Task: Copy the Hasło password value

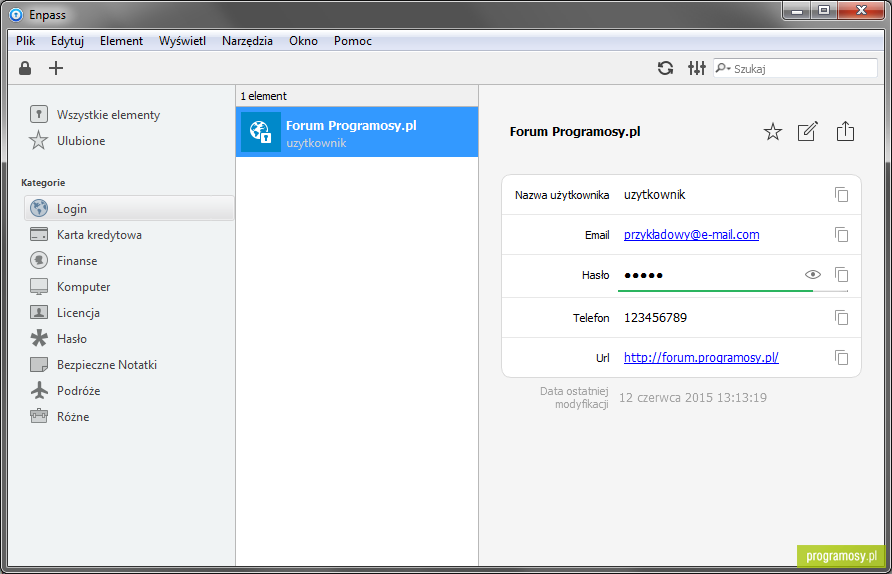Action: click(841, 275)
